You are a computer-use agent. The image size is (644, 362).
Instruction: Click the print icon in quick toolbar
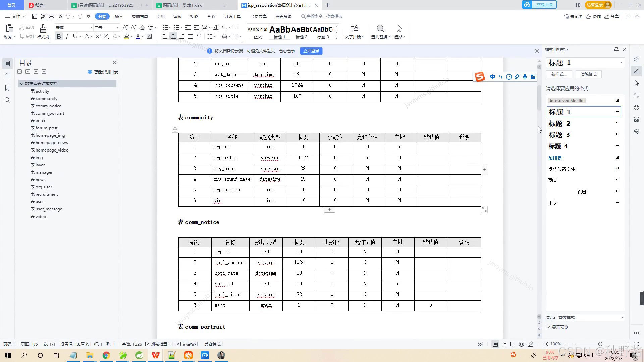pos(51,16)
